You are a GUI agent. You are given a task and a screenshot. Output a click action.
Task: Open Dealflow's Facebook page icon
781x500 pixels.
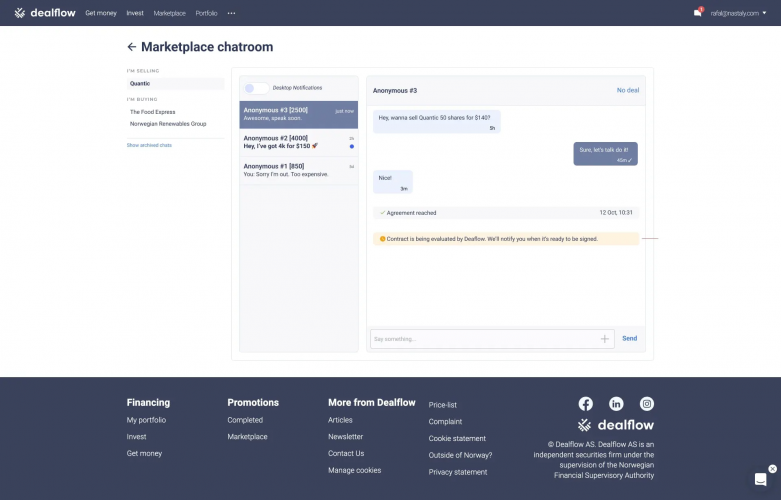pyautogui.click(x=585, y=403)
